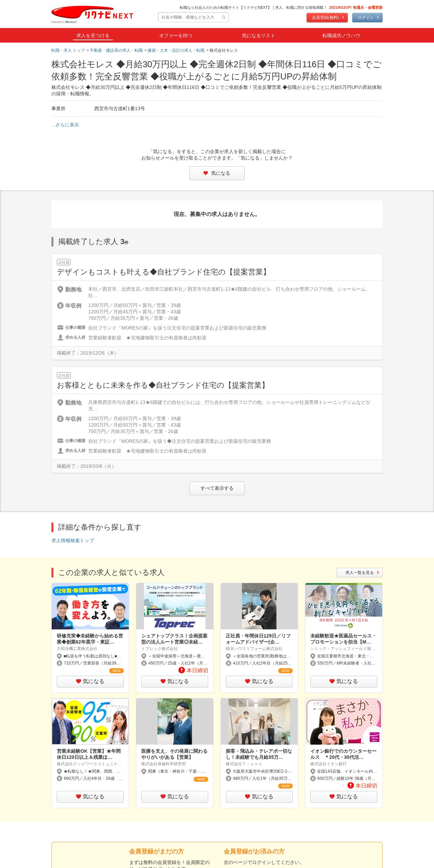Click the 求める人材 person icon in お客様とともに job

point(60,451)
